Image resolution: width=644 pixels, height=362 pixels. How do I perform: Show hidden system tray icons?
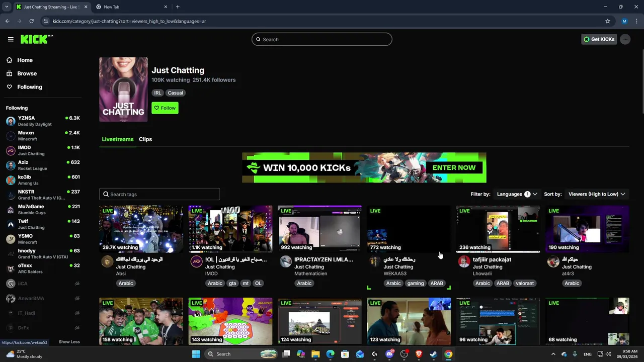pos(553,354)
